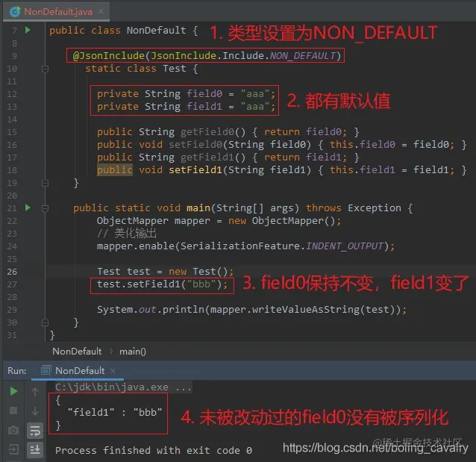Click the Run window icon beside the NonDefault run tab

[46, 370]
